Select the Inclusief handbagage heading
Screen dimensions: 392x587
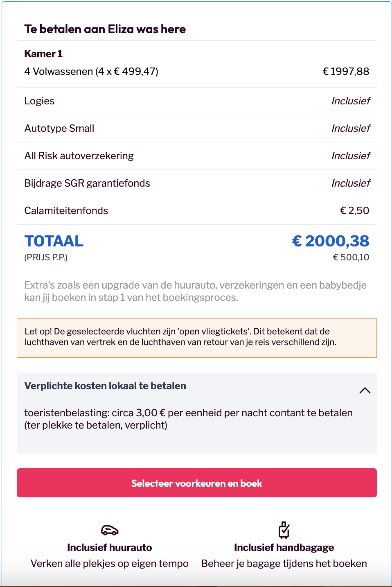pyautogui.click(x=284, y=548)
